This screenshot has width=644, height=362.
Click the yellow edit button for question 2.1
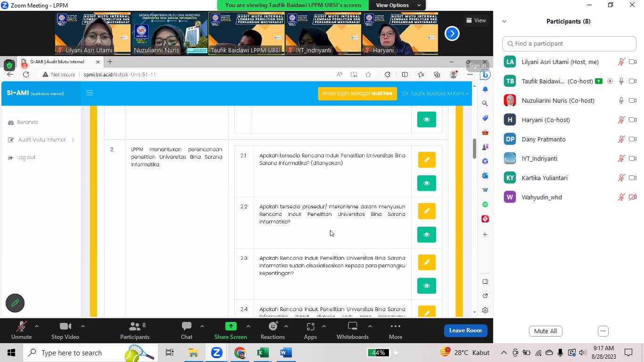click(x=427, y=160)
